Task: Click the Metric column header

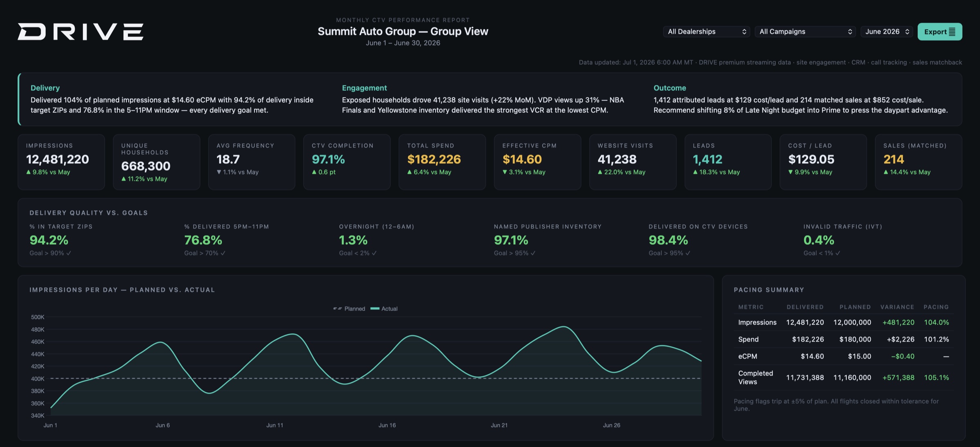Action: pos(751,307)
